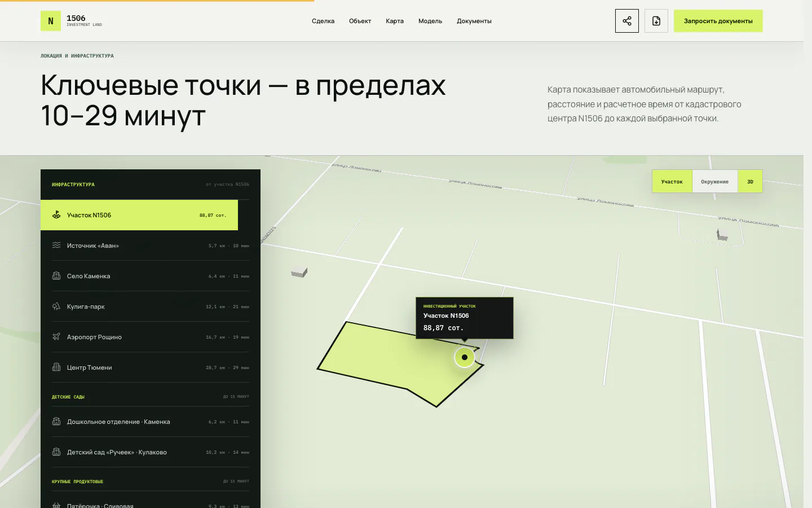Open the Документы navigation item

[x=474, y=21]
